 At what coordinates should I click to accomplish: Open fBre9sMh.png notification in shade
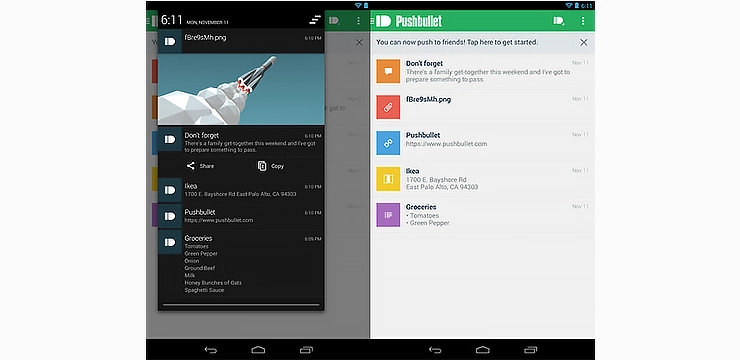point(241,41)
